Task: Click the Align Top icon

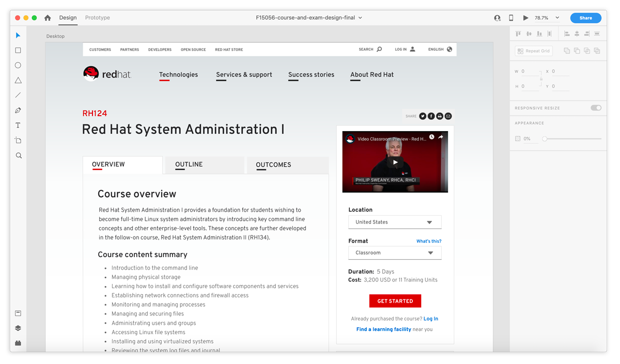Action: tap(518, 34)
